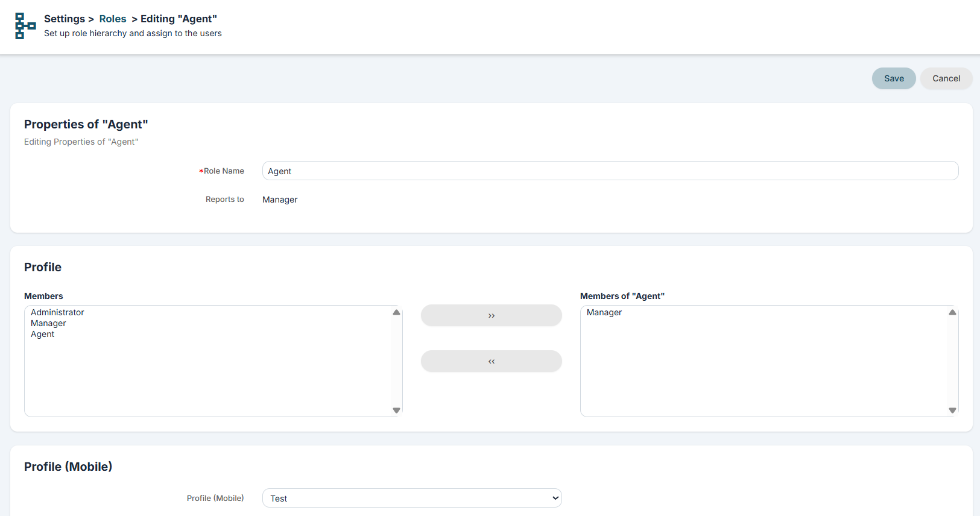Image resolution: width=980 pixels, height=516 pixels.
Task: Click up arrow of Members of "Agent" scrollbar
Action: point(952,312)
